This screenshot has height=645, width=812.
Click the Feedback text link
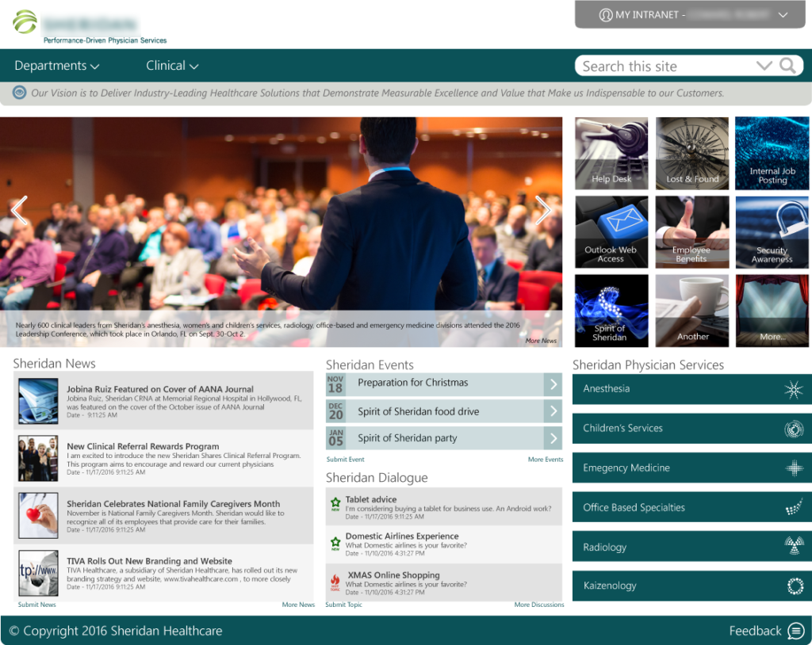coord(755,631)
